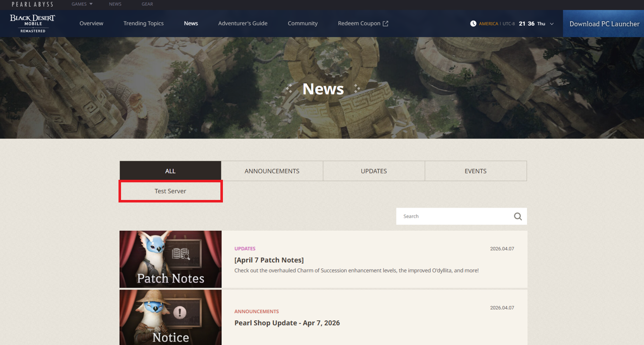This screenshot has width=644, height=345.
Task: Click external link icon on Redeem Coupon
Action: click(386, 24)
